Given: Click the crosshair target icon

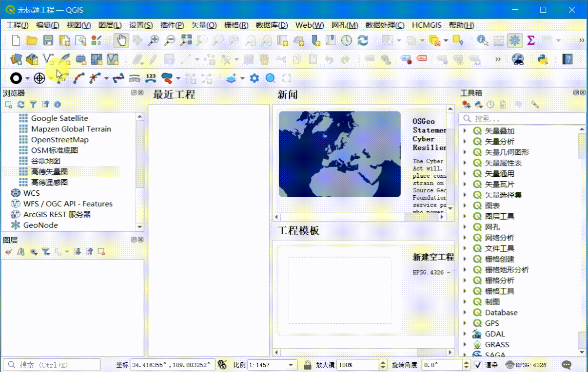Looking at the screenshot, I should pyautogui.click(x=39, y=78).
